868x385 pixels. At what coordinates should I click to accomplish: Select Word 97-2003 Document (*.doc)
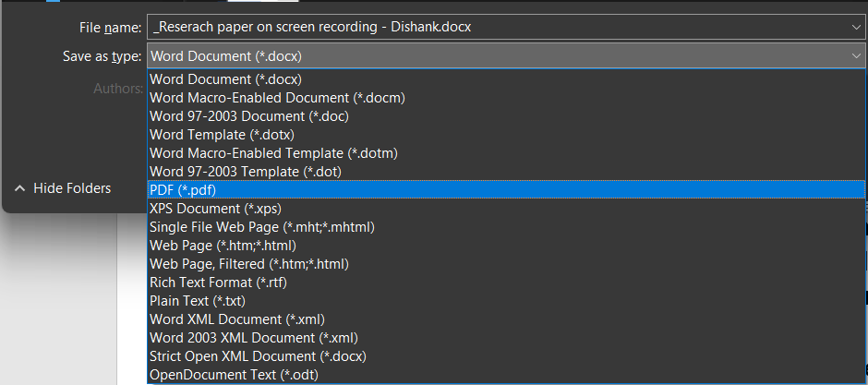click(249, 115)
